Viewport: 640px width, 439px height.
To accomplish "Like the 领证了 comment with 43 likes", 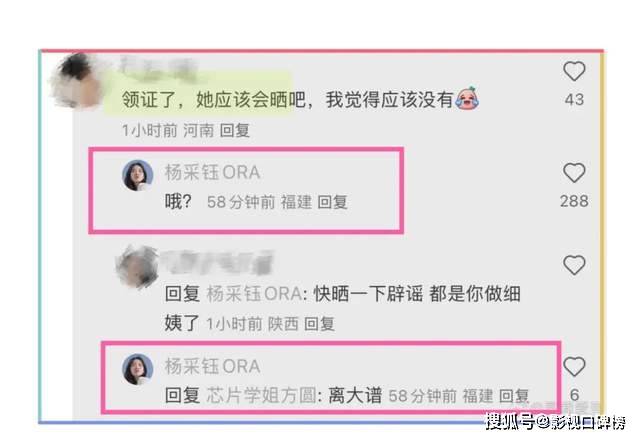I will [x=574, y=71].
